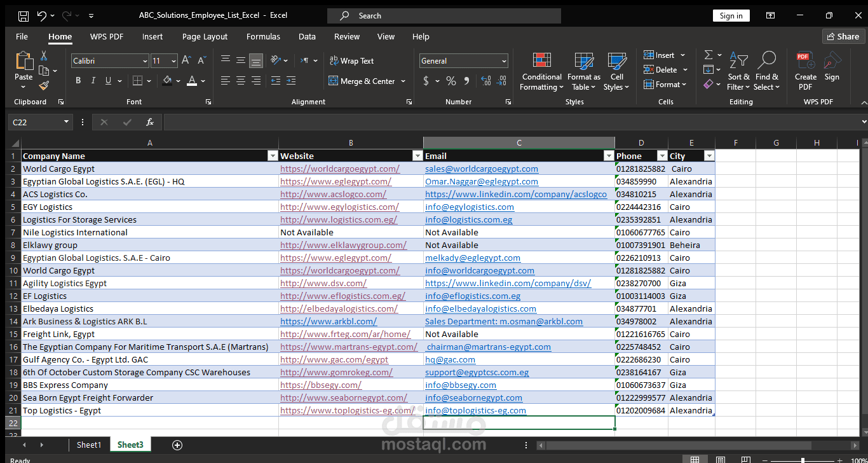Viewport: 868px width, 463px height.
Task: Click the Increase Indent icon
Action: click(290, 81)
